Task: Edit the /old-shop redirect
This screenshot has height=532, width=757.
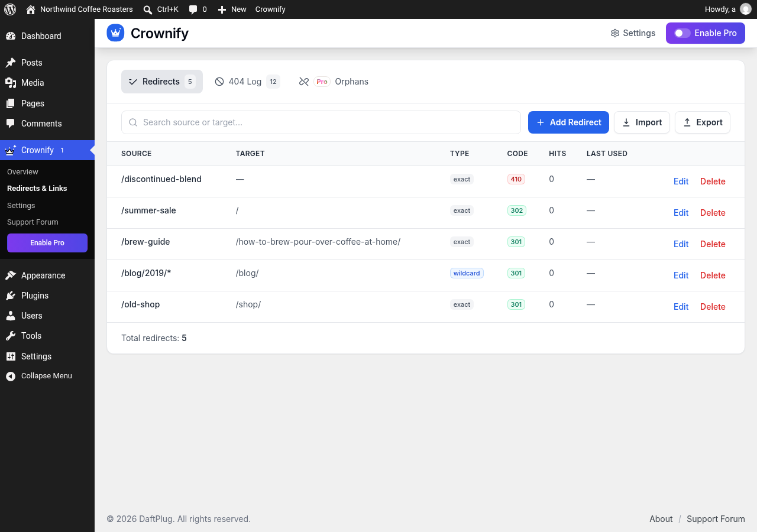Action: click(x=681, y=307)
